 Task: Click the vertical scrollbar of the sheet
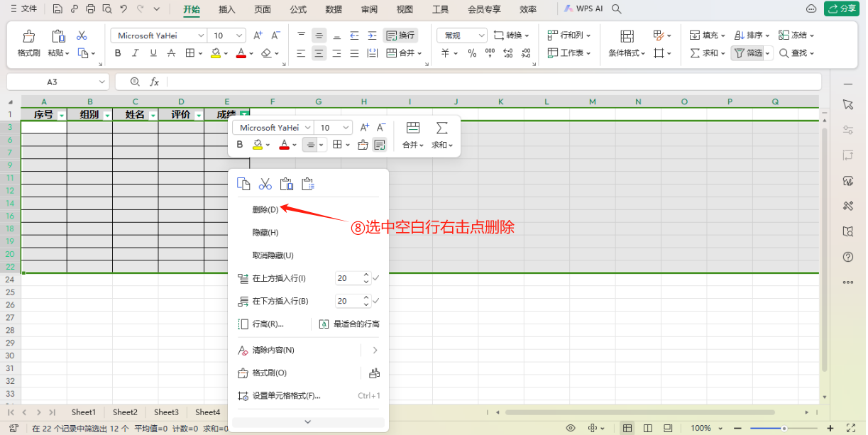(824, 248)
